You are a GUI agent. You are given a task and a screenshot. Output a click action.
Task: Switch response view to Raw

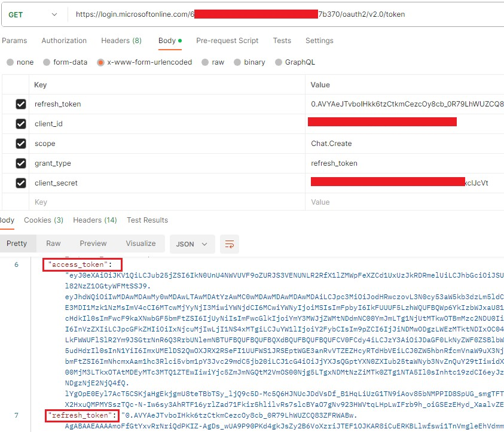click(53, 244)
